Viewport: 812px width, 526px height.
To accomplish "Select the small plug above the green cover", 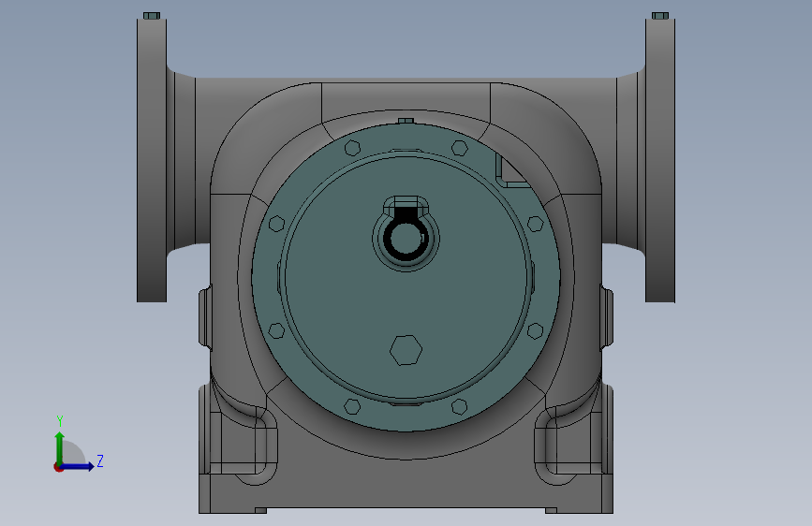I will [406, 121].
